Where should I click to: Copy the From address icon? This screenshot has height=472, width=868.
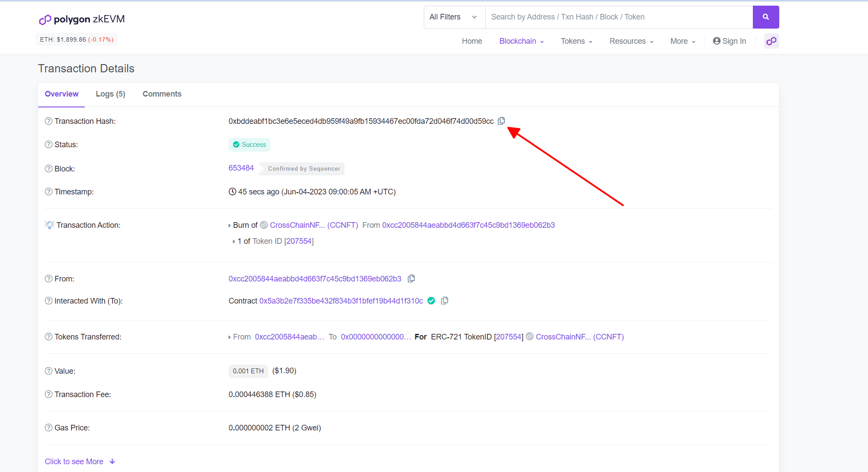[x=411, y=278]
